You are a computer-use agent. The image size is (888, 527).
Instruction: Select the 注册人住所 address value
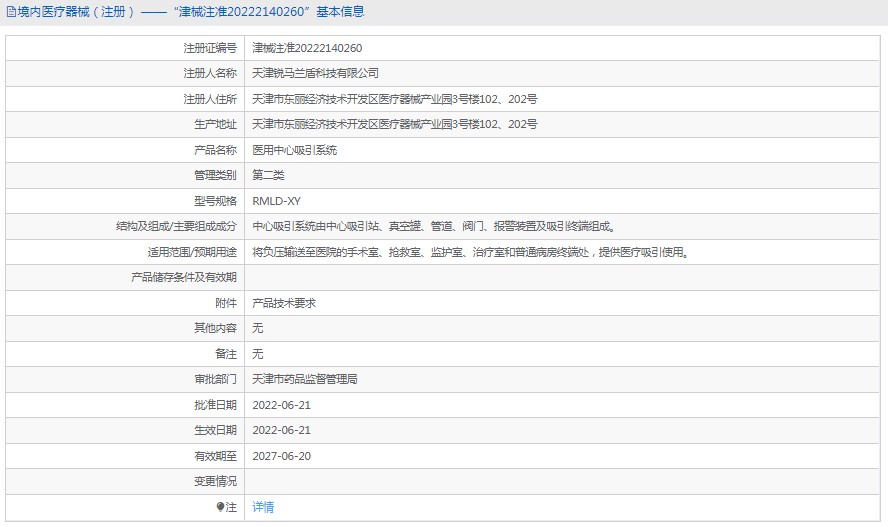(x=395, y=99)
